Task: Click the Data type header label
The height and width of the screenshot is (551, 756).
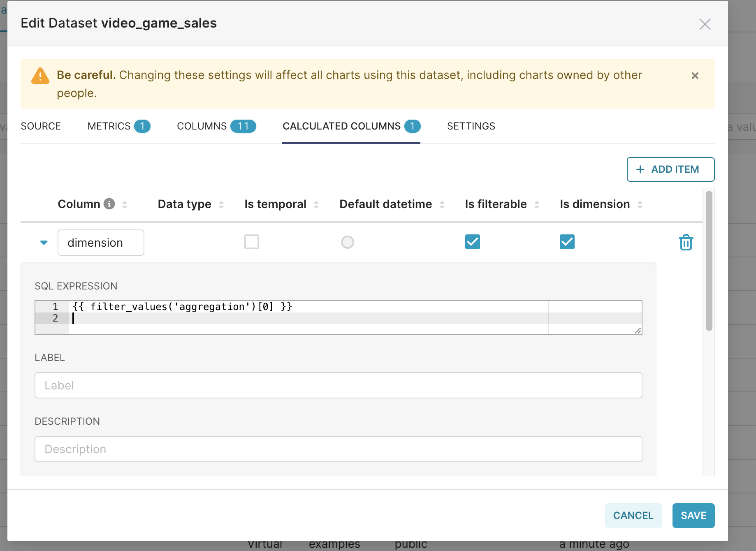Action: pos(185,204)
